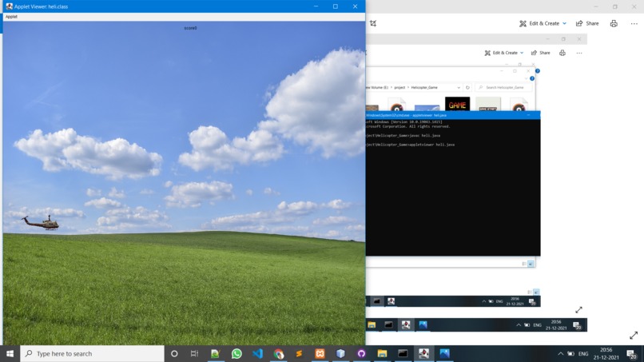Click the Type here to search box
This screenshot has height=362, width=644.
coord(92,353)
